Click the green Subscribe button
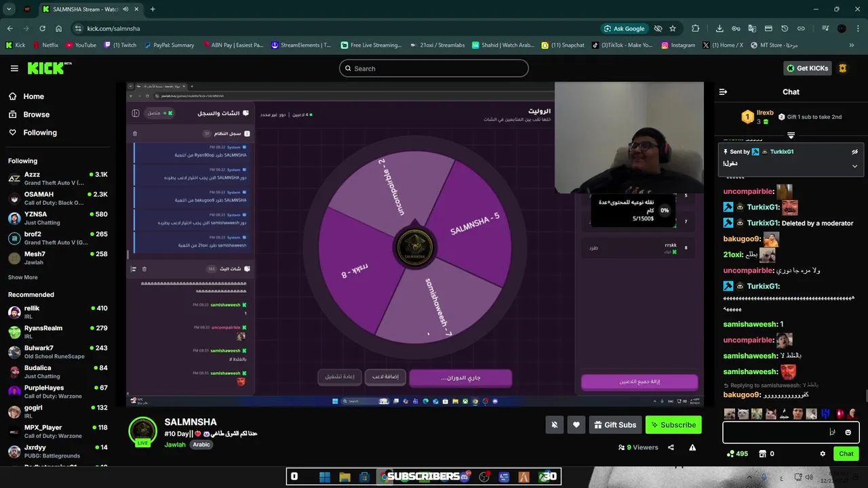 673,425
